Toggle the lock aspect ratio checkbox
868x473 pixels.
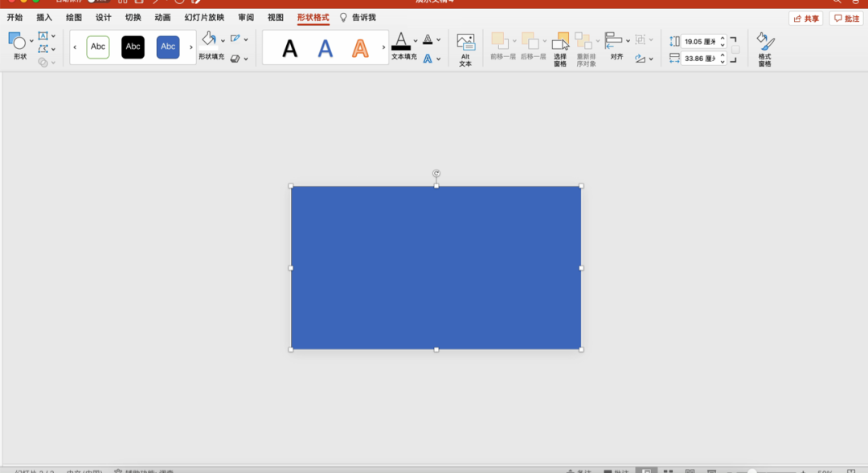click(x=735, y=50)
